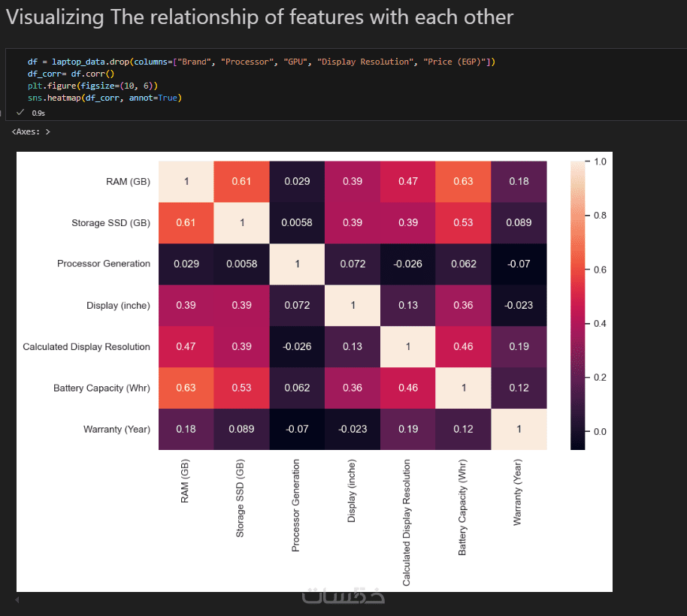Click the 0.46 cell in the Battery Capacity row
This screenshot has height=616, width=687.
tap(408, 388)
